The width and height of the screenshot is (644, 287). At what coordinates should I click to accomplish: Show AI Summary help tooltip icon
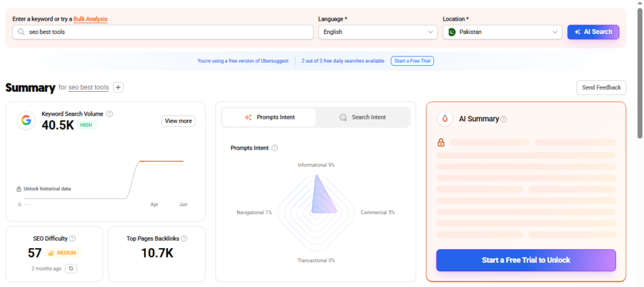504,119
